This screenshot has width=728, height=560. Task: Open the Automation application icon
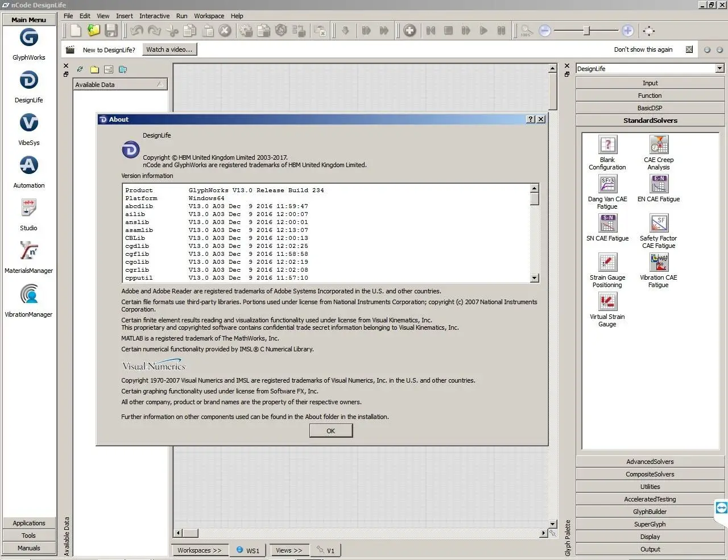28,165
